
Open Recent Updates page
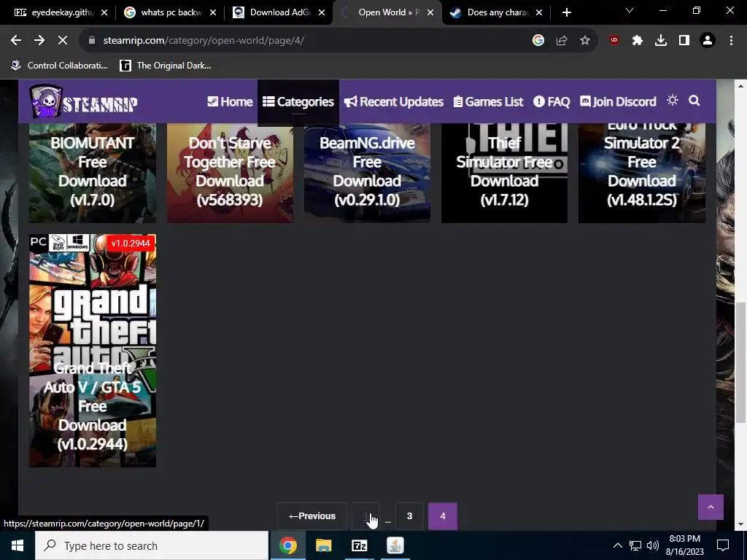point(393,101)
